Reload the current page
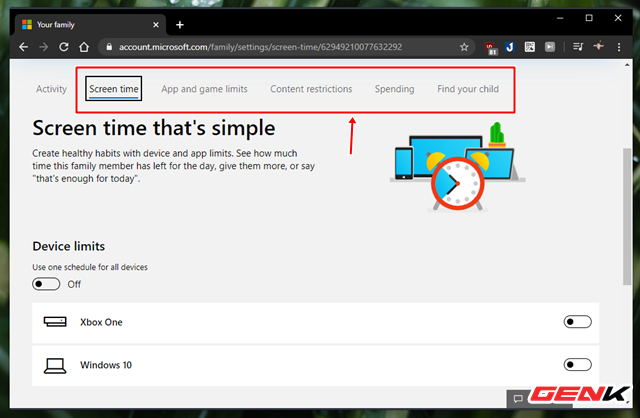 click(x=64, y=47)
